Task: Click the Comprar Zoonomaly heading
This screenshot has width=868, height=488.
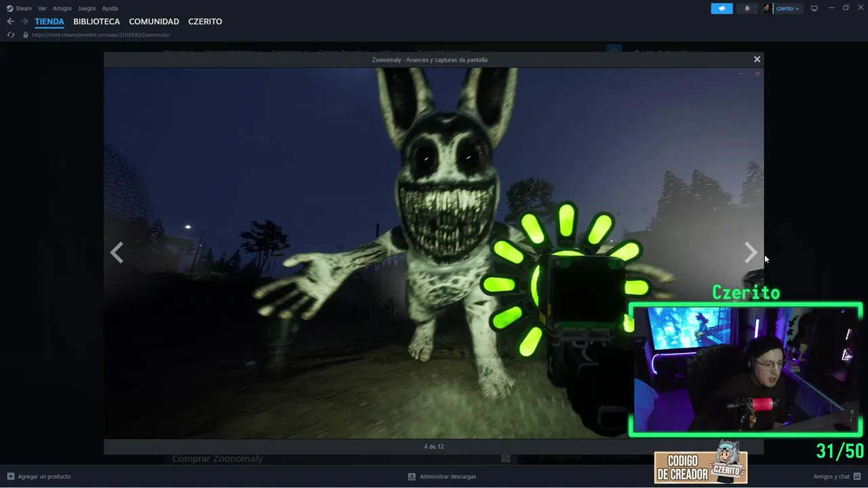Action: tap(218, 459)
